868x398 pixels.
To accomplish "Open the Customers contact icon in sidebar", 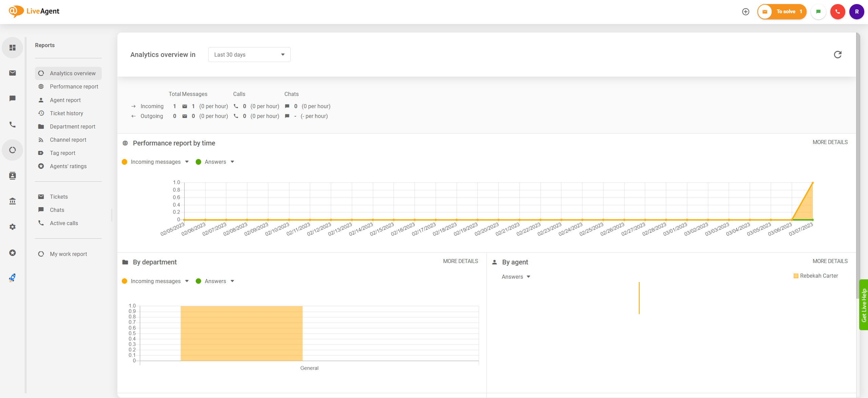I will (13, 176).
